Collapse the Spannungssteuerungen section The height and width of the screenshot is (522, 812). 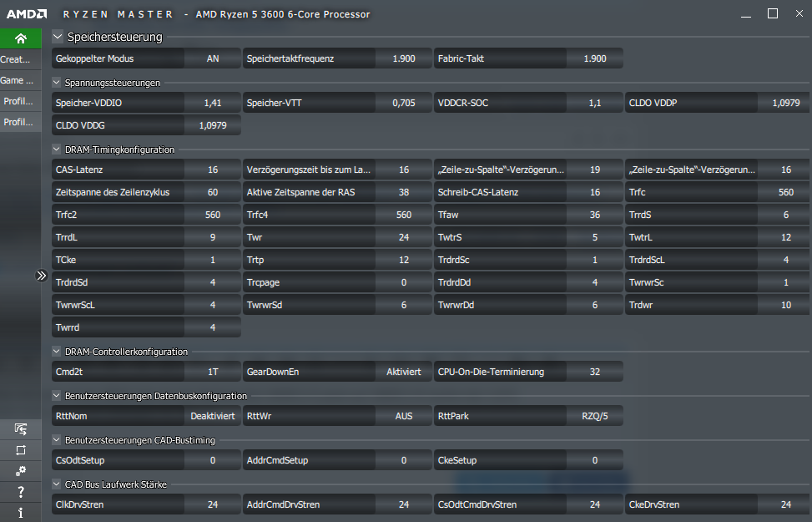tap(57, 83)
